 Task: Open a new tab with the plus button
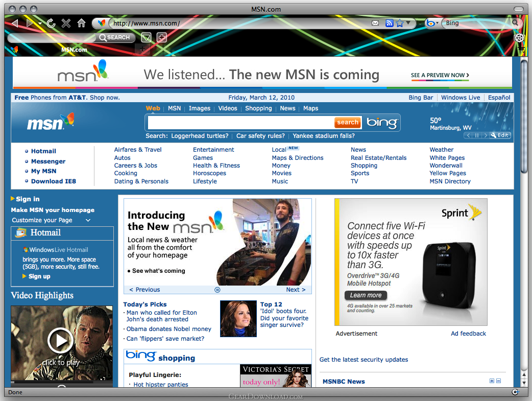pyautogui.click(x=142, y=50)
